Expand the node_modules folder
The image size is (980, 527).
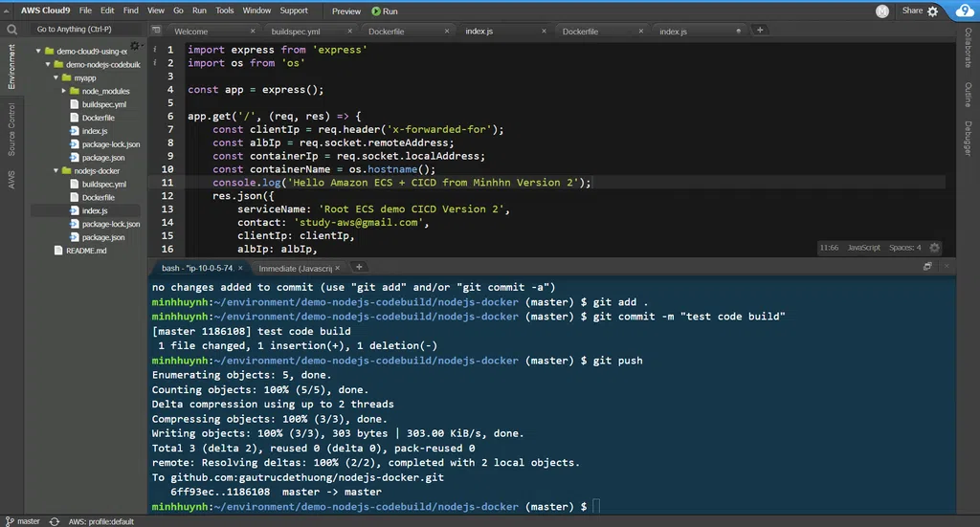[x=64, y=91]
